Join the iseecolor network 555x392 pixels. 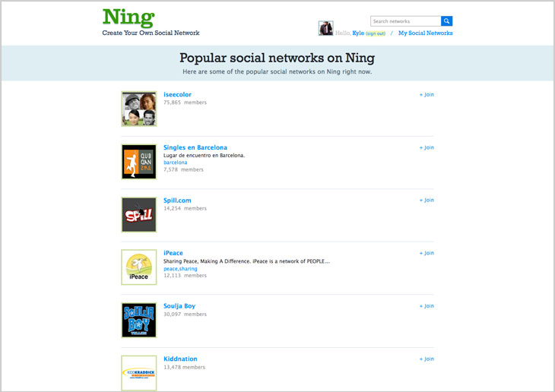(x=427, y=94)
